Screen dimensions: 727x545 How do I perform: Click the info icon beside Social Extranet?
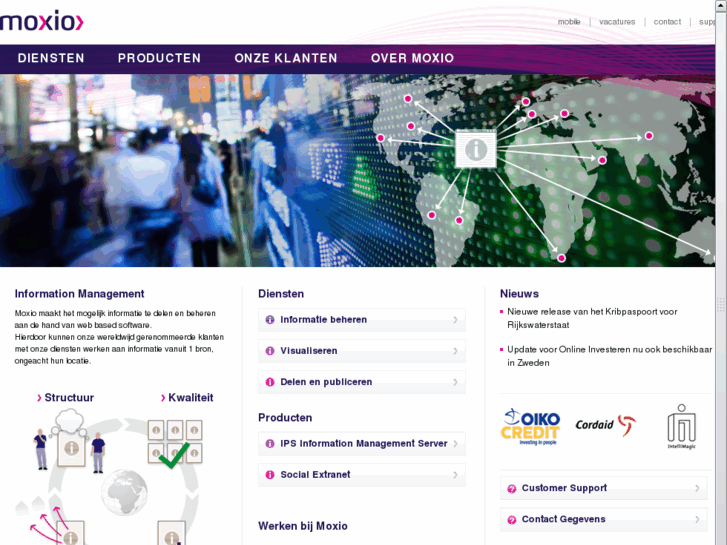point(270,474)
